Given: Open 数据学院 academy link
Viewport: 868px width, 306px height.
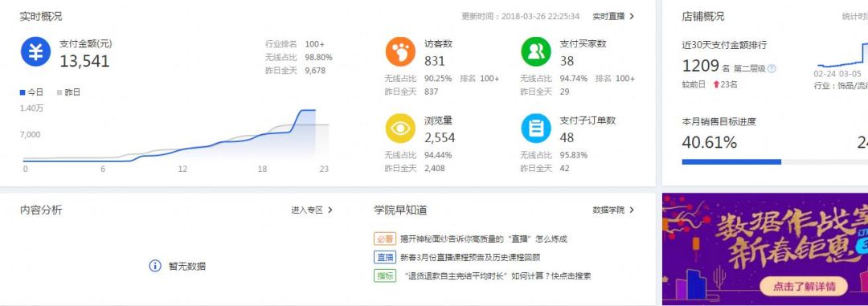Looking at the screenshot, I should tap(608, 210).
